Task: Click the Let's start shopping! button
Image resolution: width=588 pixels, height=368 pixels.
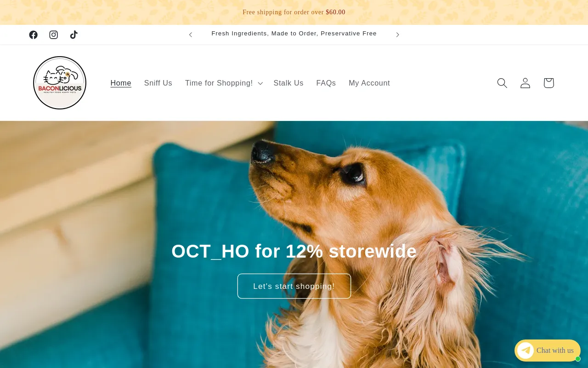Action: click(x=294, y=286)
